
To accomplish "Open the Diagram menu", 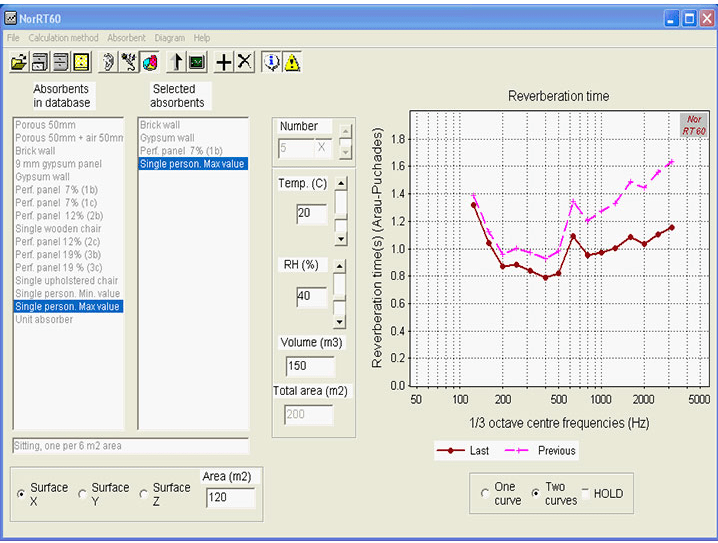I will point(170,38).
